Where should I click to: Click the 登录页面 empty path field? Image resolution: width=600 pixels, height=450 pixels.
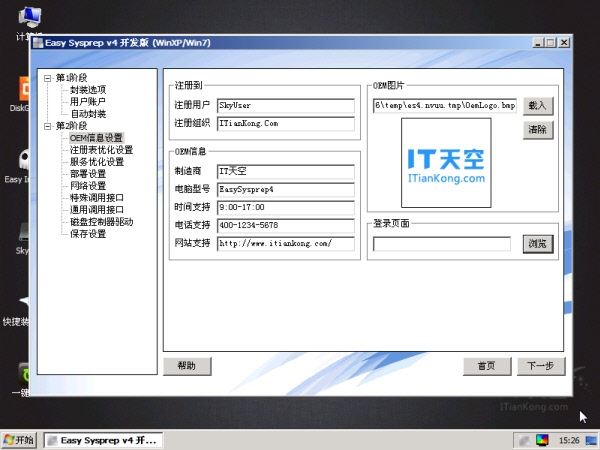[442, 244]
